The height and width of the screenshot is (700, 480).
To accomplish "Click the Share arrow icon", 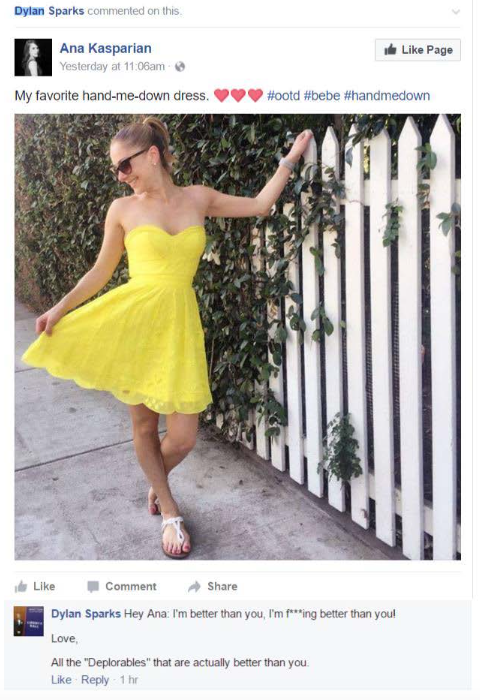I will click(x=194, y=586).
